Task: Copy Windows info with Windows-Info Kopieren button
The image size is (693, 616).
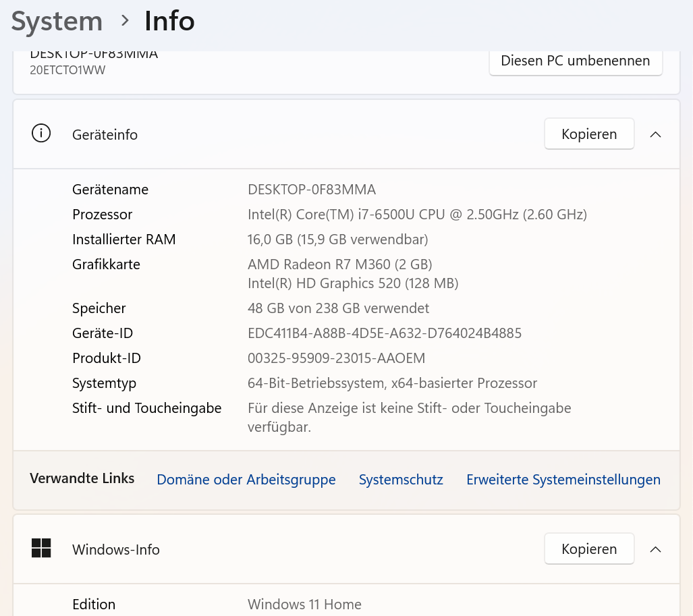Action: pos(589,549)
